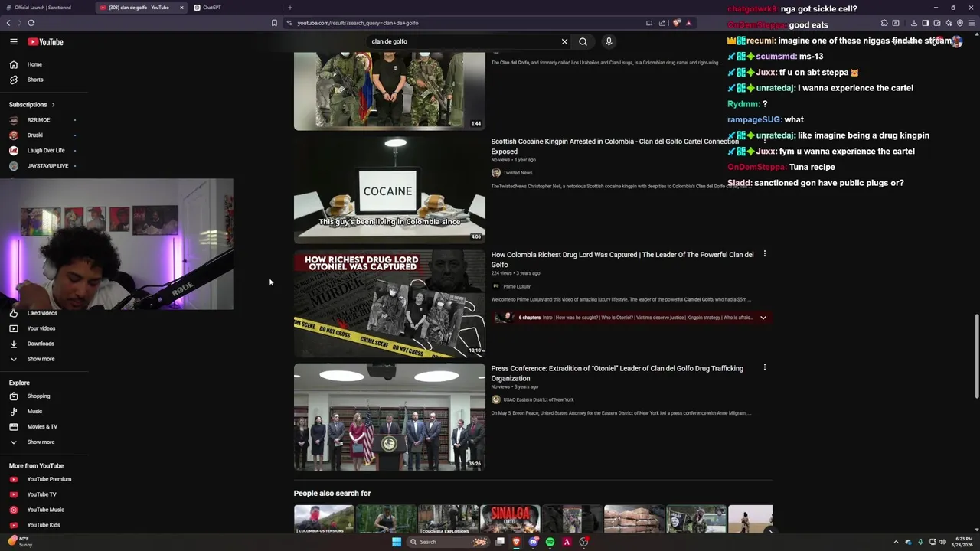Open Brave main menu hamburger
The width and height of the screenshot is (980, 551).
tap(971, 23)
